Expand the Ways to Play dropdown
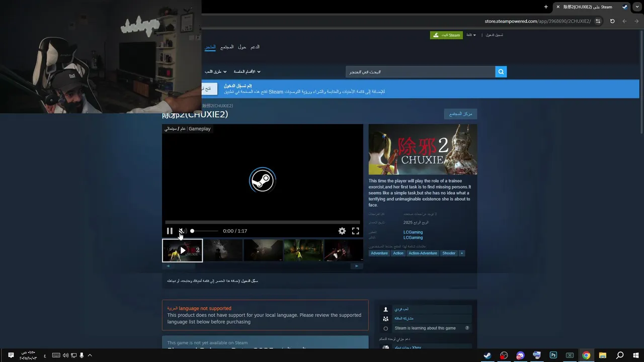 (x=215, y=71)
